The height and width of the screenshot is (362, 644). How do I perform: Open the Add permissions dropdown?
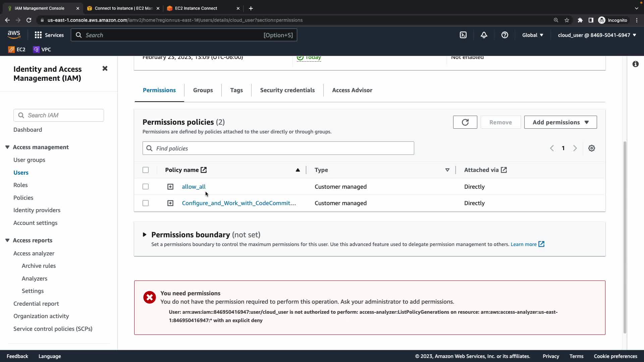(560, 122)
